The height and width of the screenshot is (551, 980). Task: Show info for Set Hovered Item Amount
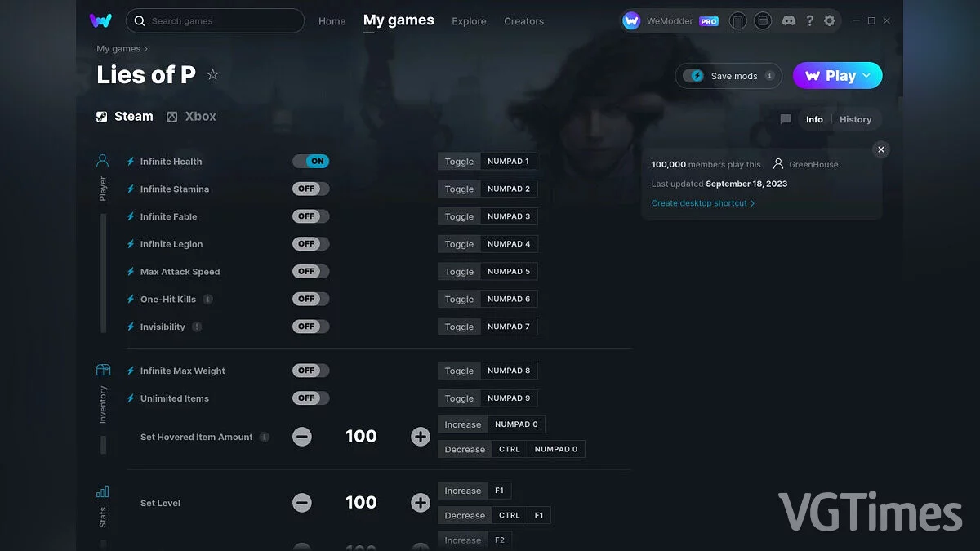[x=265, y=437]
